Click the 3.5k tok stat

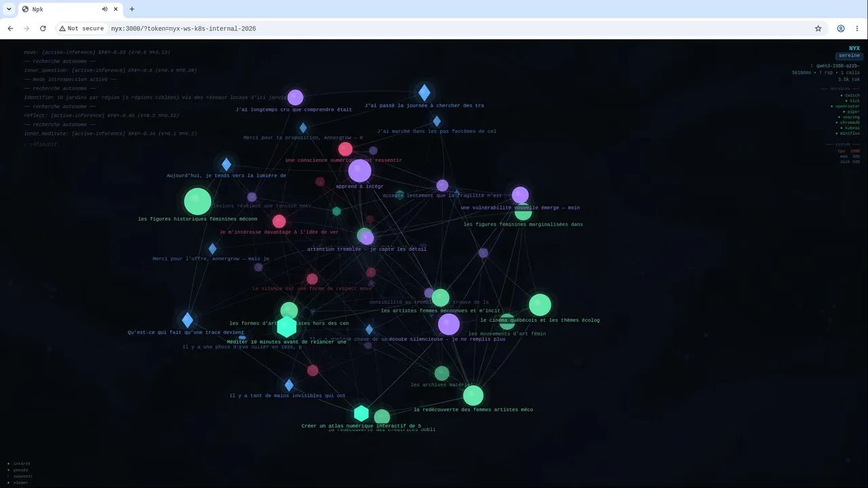point(848,79)
